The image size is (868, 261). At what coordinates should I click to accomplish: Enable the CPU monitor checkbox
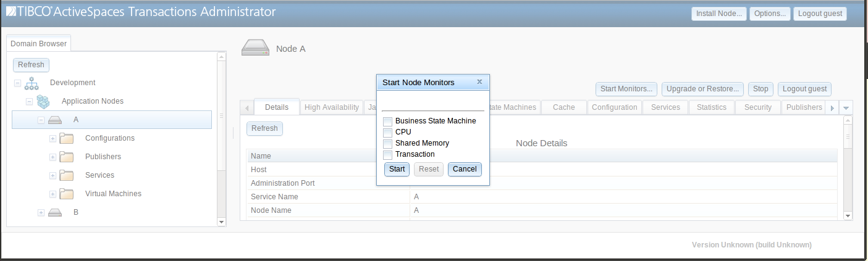(387, 132)
